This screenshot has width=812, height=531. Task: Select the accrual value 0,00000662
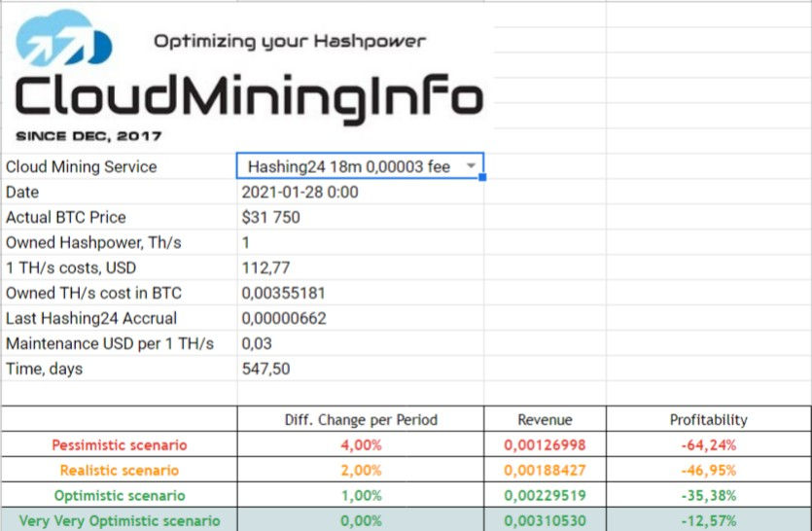[x=284, y=318]
